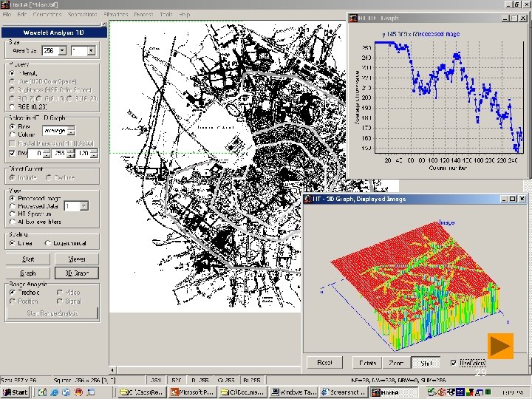532x399 pixels.
Task: Click the 1D Graph window title icon
Action: pyautogui.click(x=353, y=19)
